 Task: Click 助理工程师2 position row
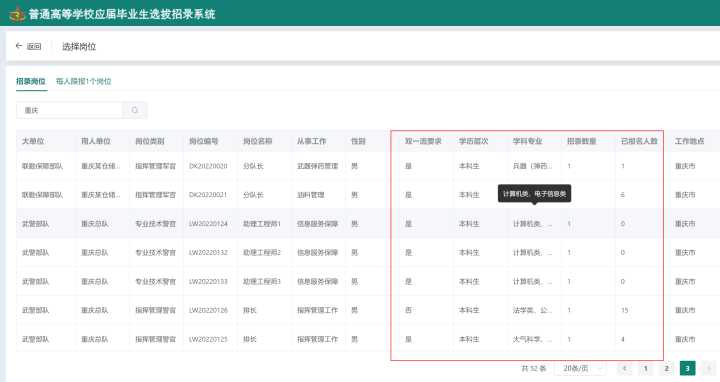point(368,253)
